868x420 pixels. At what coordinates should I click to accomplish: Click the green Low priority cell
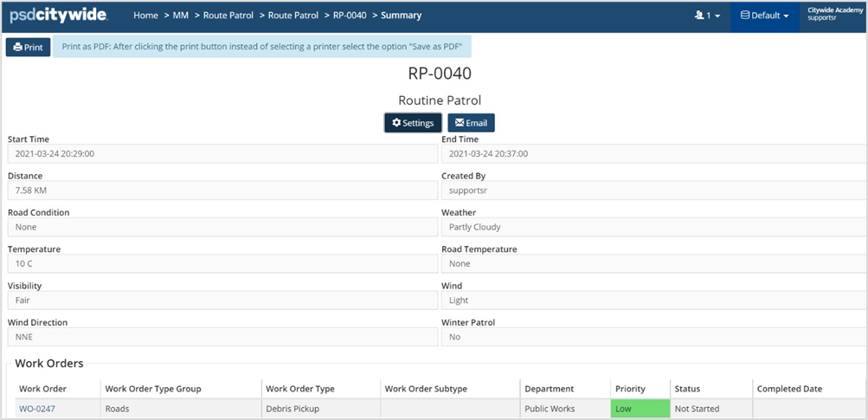(x=640, y=409)
